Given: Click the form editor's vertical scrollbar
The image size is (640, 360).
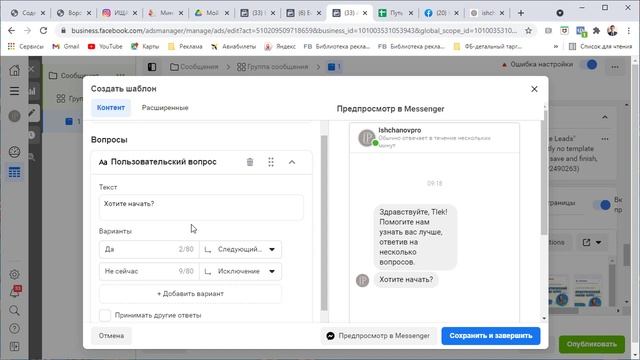Looking at the screenshot, I should (324, 222).
